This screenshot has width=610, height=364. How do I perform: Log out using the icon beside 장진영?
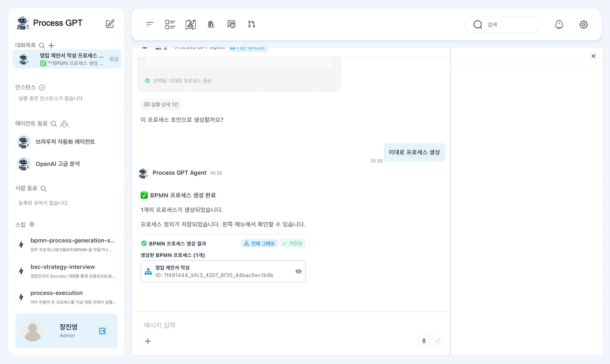tap(103, 331)
